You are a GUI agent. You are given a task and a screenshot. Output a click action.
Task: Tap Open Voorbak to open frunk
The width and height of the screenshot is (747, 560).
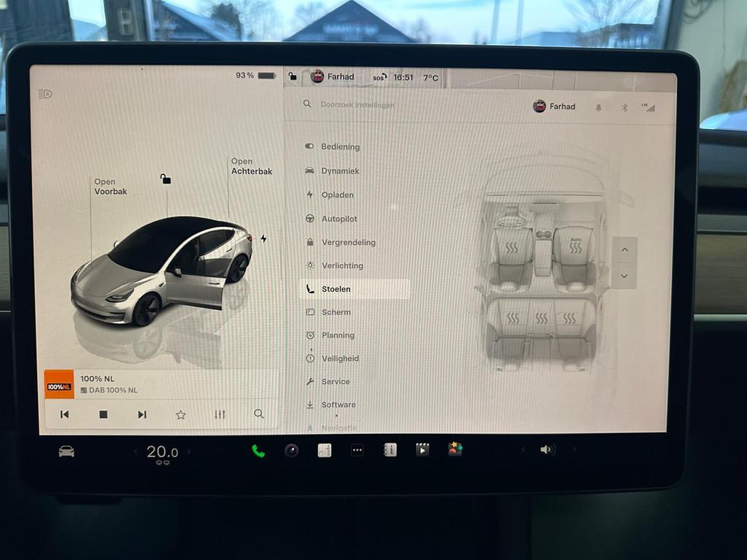(x=110, y=187)
